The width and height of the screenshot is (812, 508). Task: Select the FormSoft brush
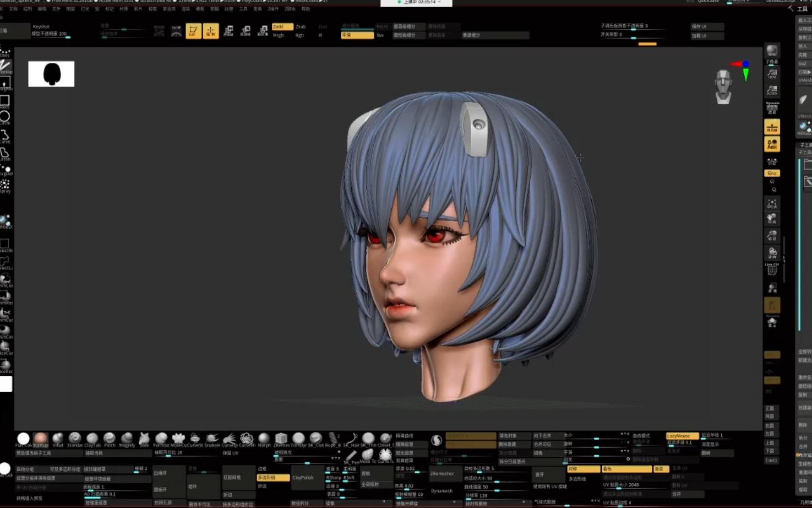(161, 440)
